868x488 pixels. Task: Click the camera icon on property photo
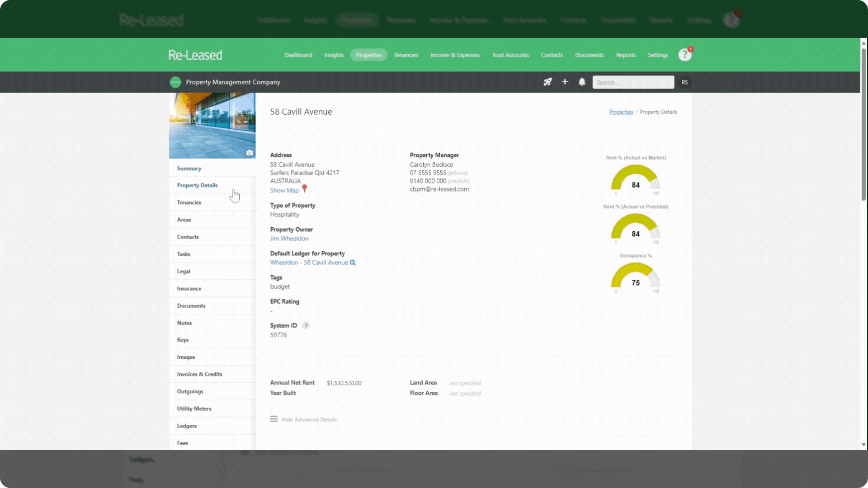250,153
